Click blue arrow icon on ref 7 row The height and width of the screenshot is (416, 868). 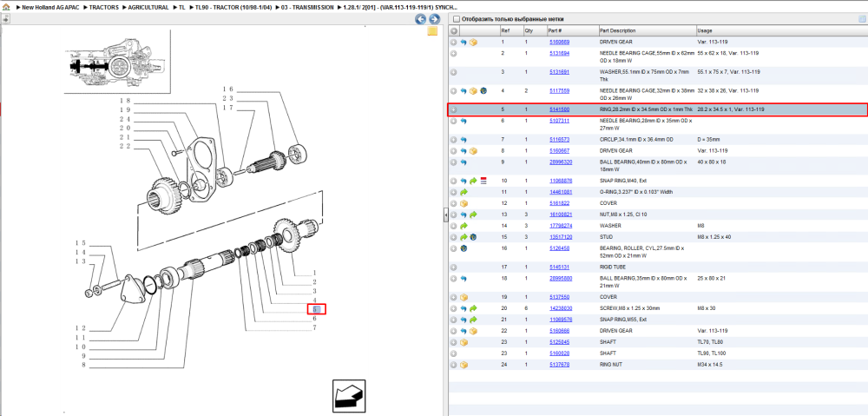point(464,140)
